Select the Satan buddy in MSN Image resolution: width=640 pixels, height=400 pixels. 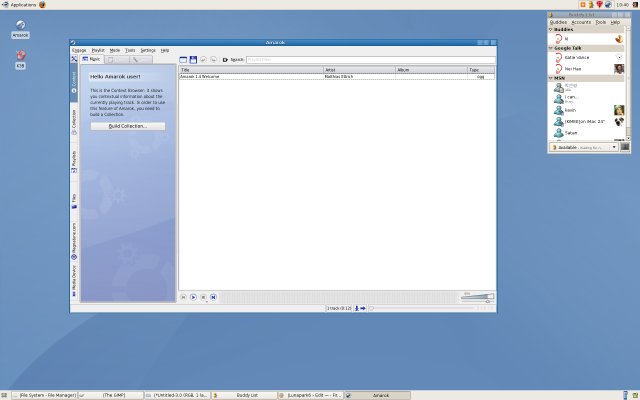pyautogui.click(x=574, y=130)
